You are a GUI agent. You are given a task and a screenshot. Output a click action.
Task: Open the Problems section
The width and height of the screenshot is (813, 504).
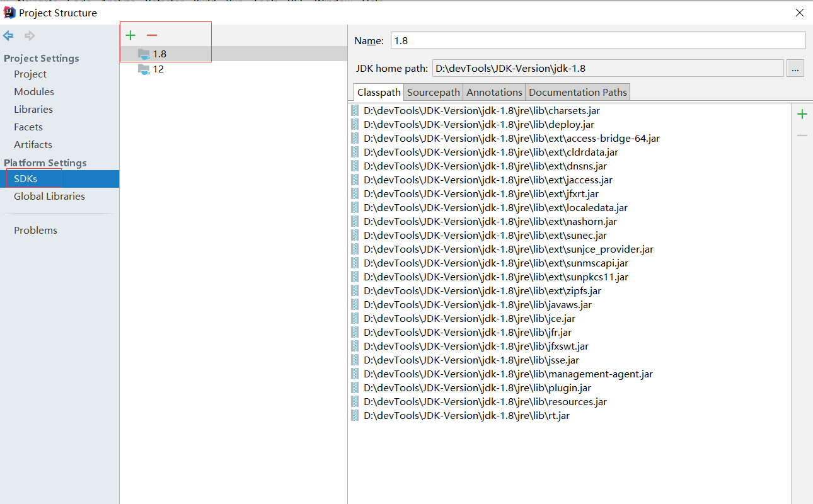(x=35, y=230)
